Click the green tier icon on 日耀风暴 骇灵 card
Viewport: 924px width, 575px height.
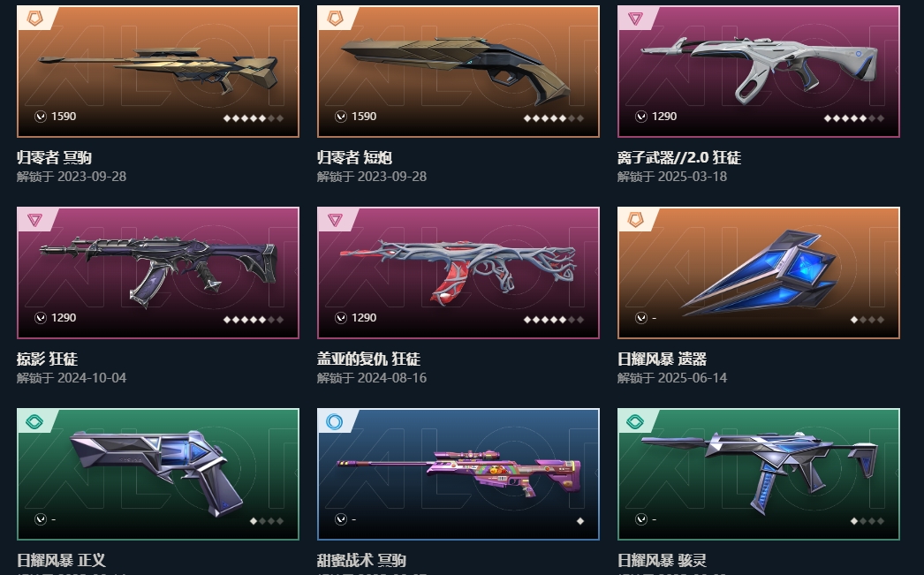(x=635, y=421)
